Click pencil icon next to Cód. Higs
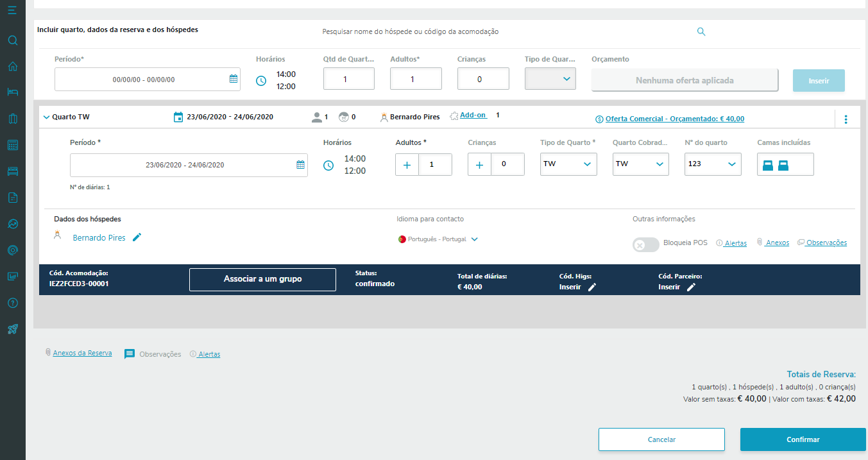Screen dimensions: 868x460 coord(592,287)
